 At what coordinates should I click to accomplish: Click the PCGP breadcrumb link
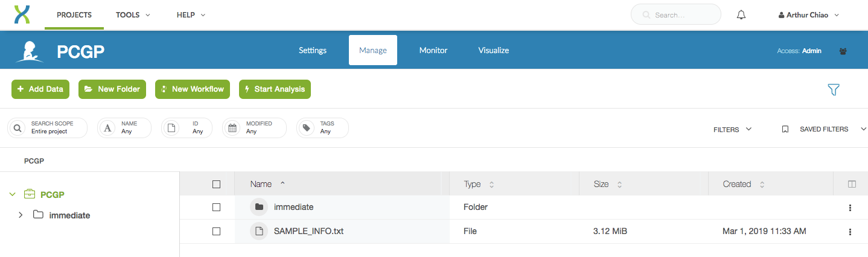pyautogui.click(x=34, y=162)
